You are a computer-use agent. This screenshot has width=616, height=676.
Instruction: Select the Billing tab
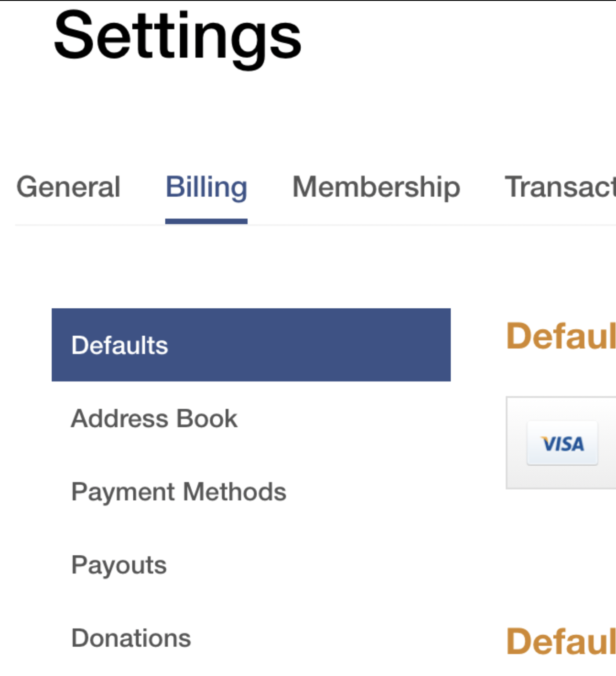click(206, 187)
